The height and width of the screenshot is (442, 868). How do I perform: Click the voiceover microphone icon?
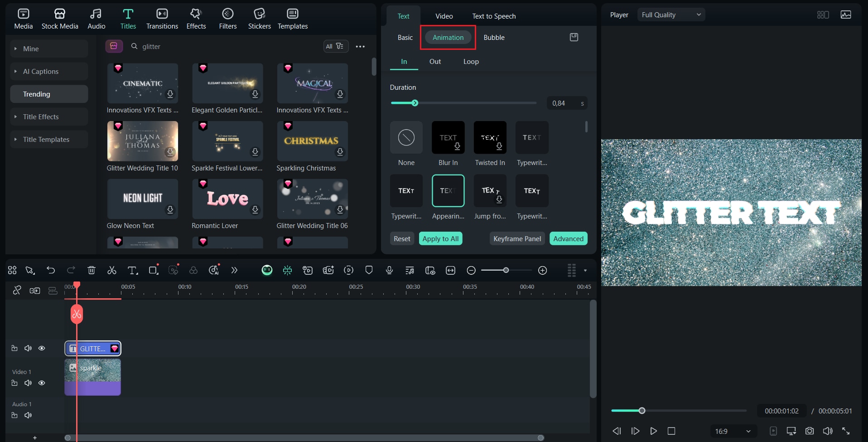(389, 270)
